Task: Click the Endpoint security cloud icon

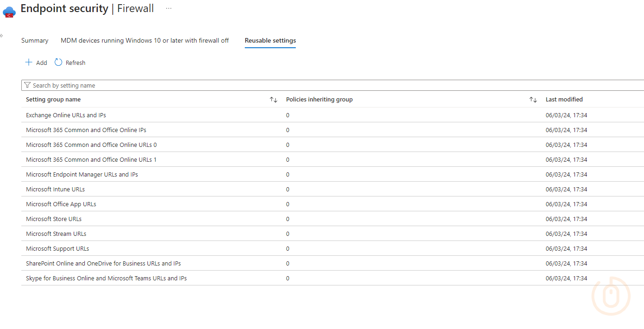Action: (9, 11)
